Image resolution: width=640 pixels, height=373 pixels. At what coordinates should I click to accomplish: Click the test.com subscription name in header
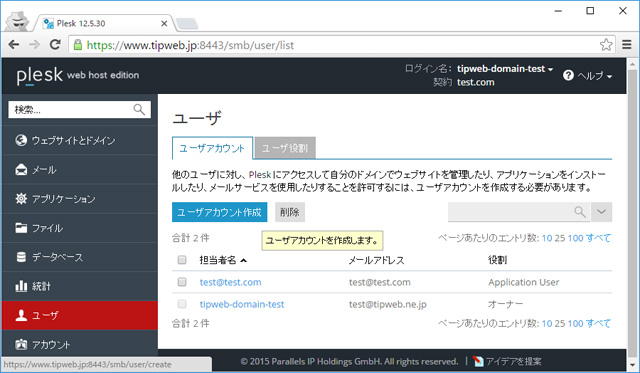tap(476, 82)
